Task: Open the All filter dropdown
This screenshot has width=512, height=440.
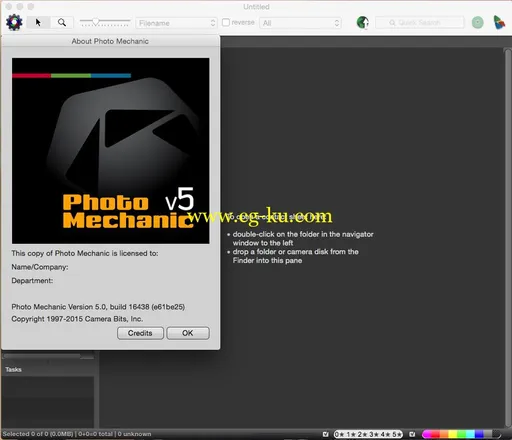Action: coord(300,23)
